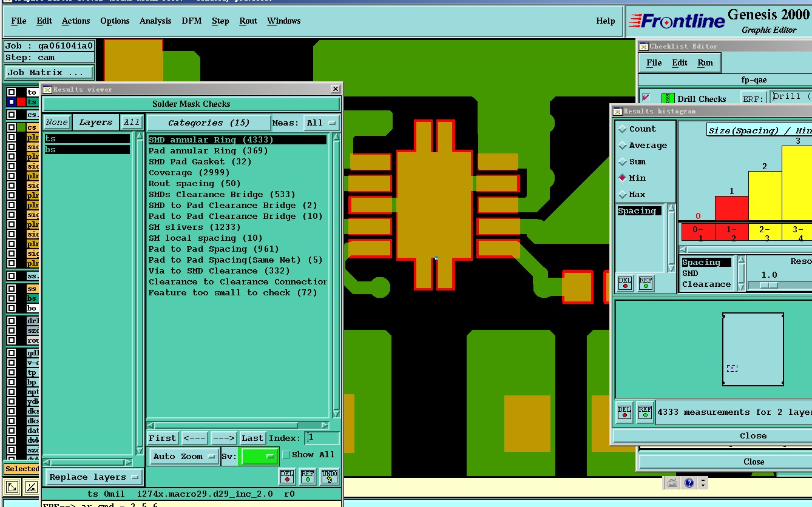Click the UNDO icon in Results viewer
Screen dimensions: 812x507
point(329,476)
